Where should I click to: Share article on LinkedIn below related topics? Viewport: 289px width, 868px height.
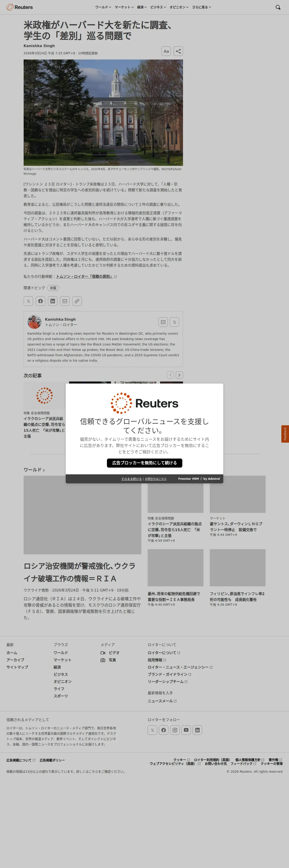click(52, 301)
